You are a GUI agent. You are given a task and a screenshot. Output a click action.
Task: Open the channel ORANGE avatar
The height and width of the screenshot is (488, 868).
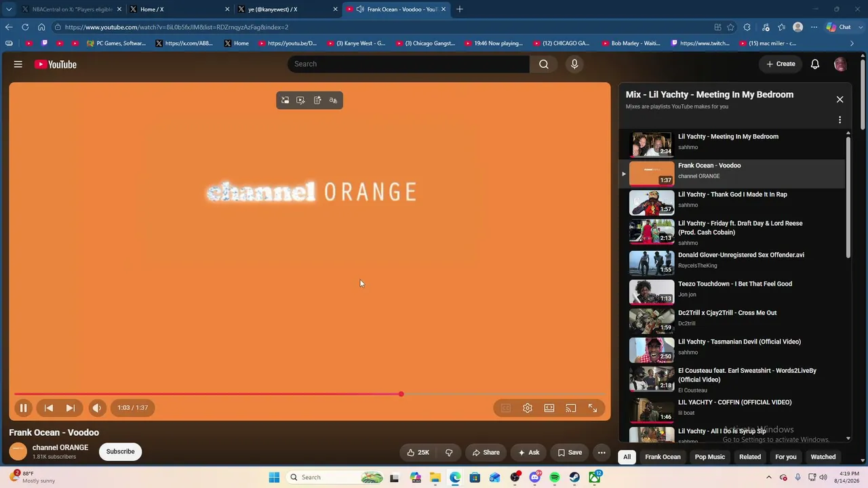coord(18,451)
